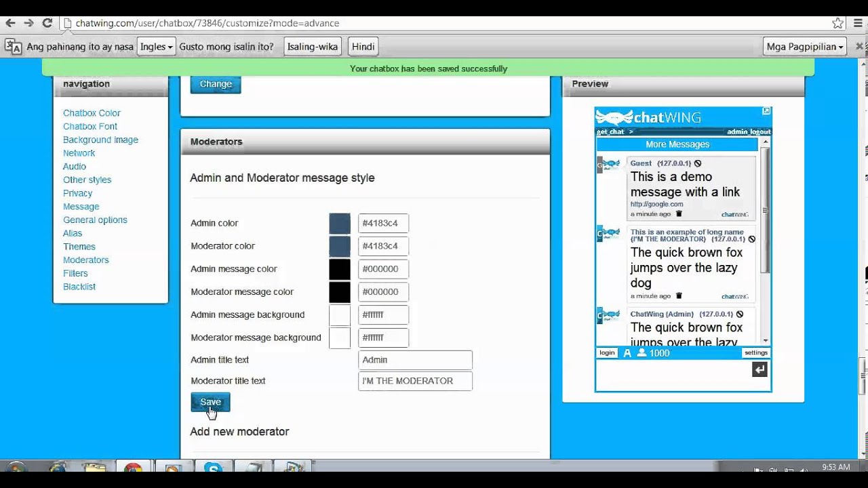The height and width of the screenshot is (488, 868).
Task: Click the Admin message background hex field
Action: (x=383, y=315)
